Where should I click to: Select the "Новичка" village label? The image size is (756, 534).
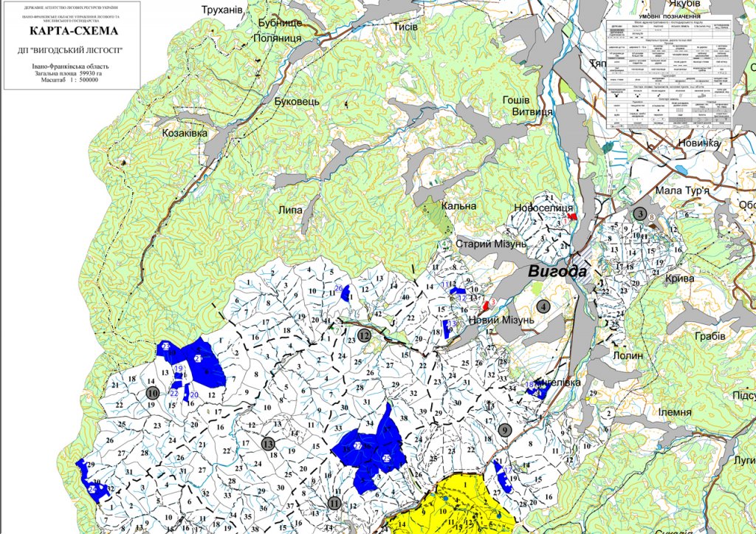coord(698,143)
